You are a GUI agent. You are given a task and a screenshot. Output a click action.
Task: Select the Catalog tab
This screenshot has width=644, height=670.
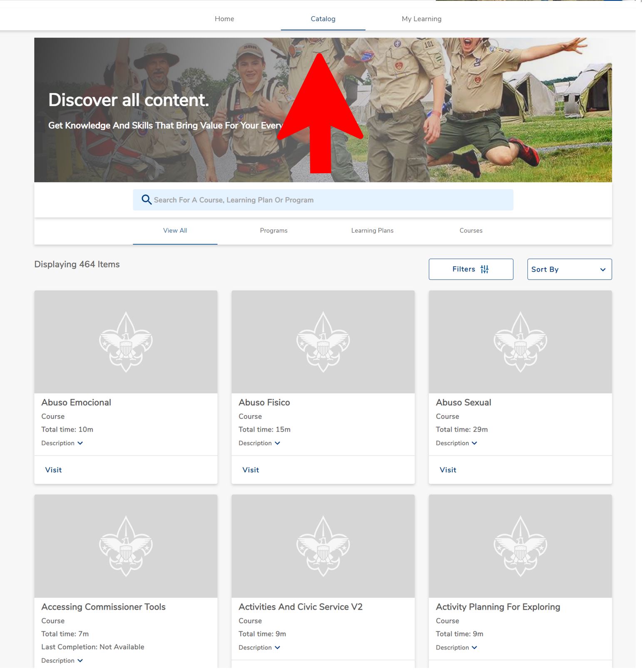pyautogui.click(x=324, y=19)
